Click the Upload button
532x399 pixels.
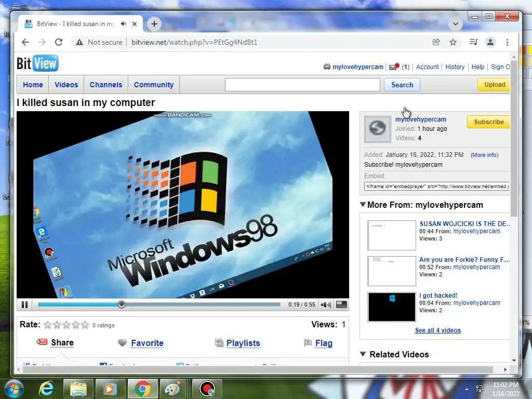point(494,85)
